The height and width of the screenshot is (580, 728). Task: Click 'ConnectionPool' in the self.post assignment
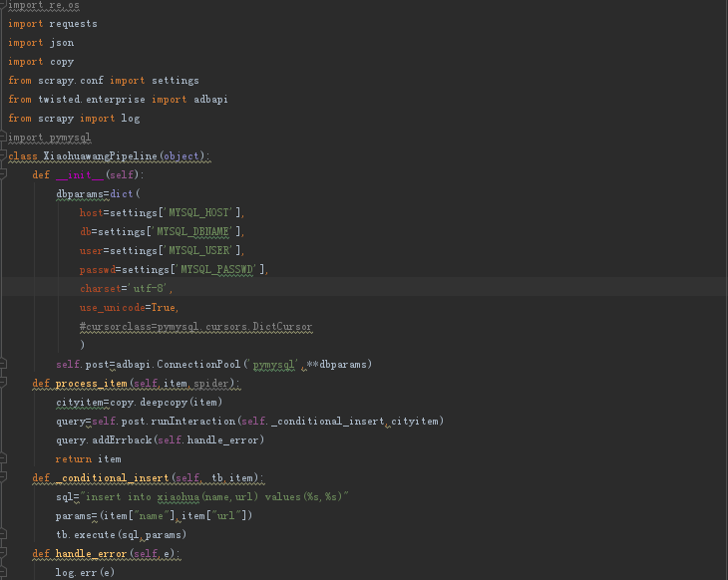click(x=198, y=364)
